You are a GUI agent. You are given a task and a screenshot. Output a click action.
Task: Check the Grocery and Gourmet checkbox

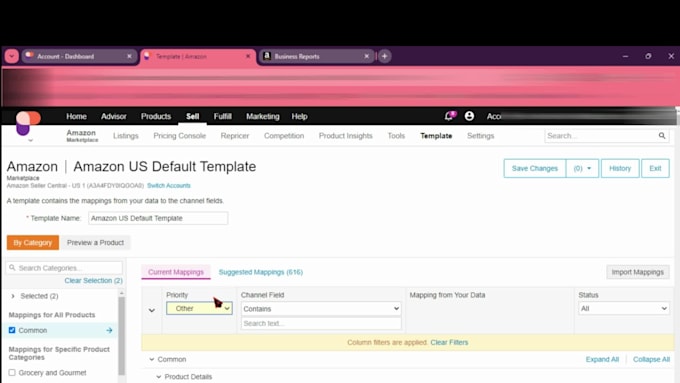pyautogui.click(x=12, y=373)
